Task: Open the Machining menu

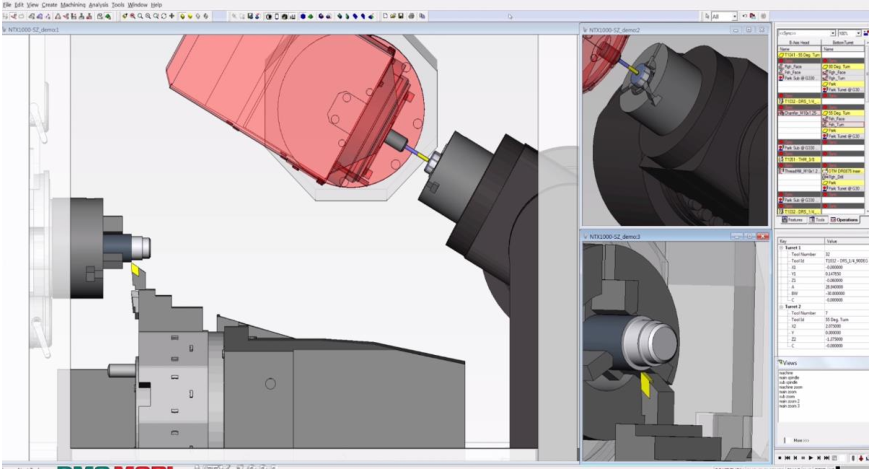Action: click(x=72, y=5)
